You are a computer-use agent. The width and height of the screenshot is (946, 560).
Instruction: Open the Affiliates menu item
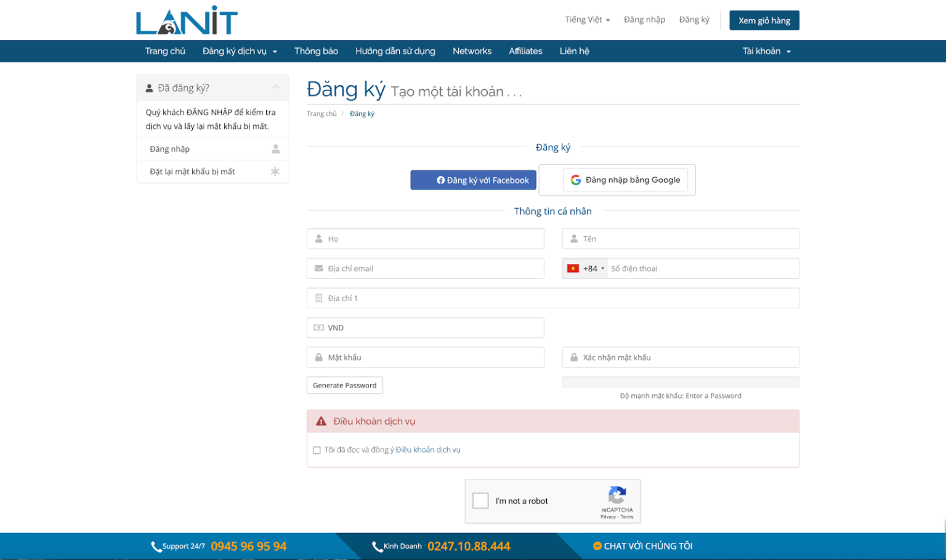pos(525,51)
